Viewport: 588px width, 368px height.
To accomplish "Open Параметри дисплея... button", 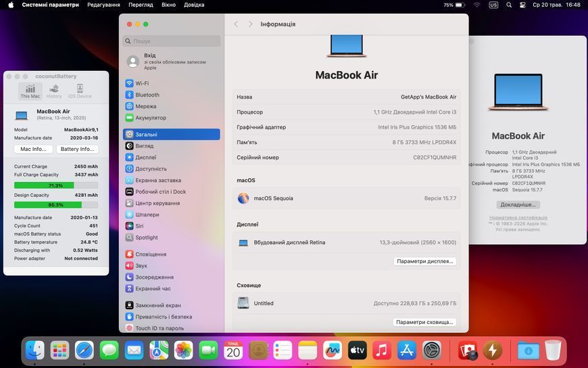I will 425,261.
